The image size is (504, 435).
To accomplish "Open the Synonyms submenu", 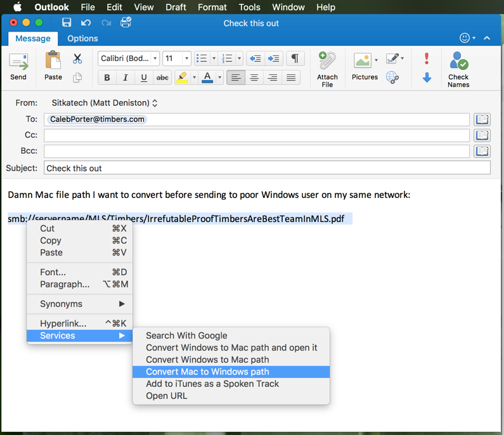I will click(79, 304).
